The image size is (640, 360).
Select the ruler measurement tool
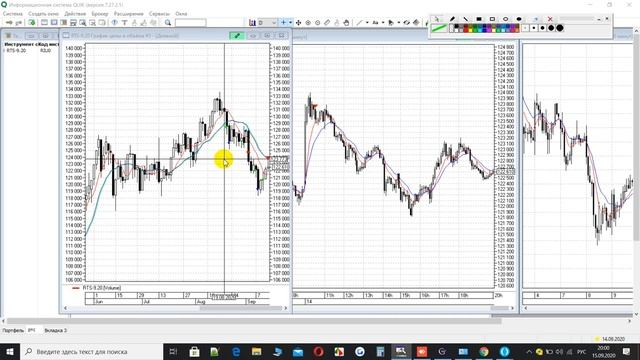click(x=327, y=22)
